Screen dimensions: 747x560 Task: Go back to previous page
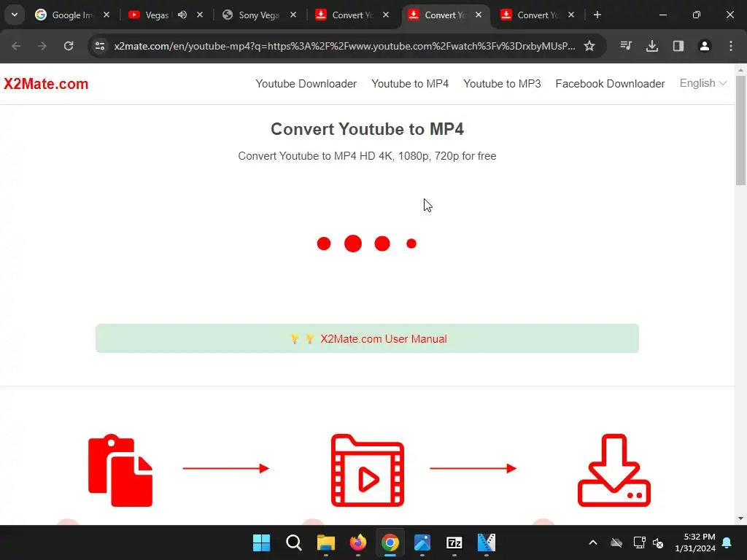point(16,46)
